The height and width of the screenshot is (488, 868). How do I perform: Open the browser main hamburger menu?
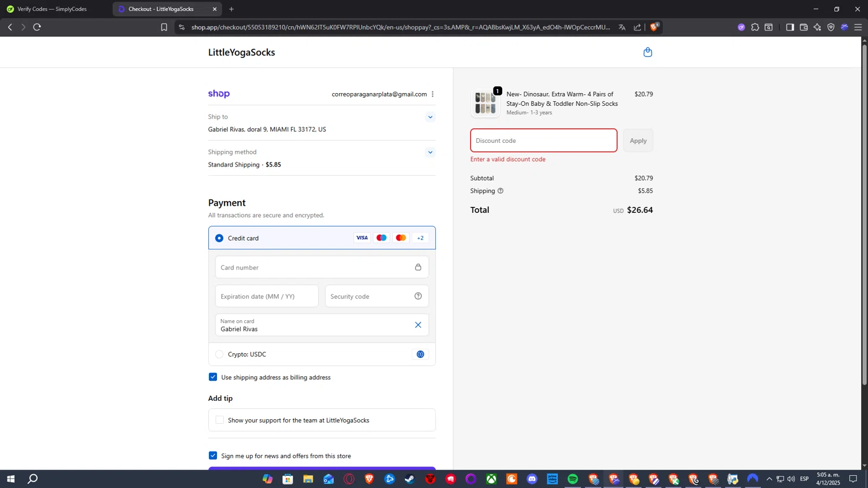[x=858, y=27]
